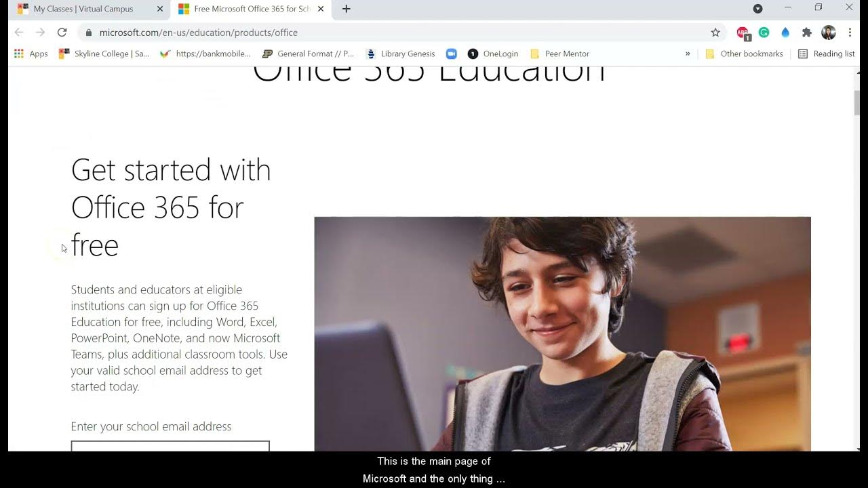
Task: Click the blue droplet extension icon
Action: pyautogui.click(x=785, y=33)
